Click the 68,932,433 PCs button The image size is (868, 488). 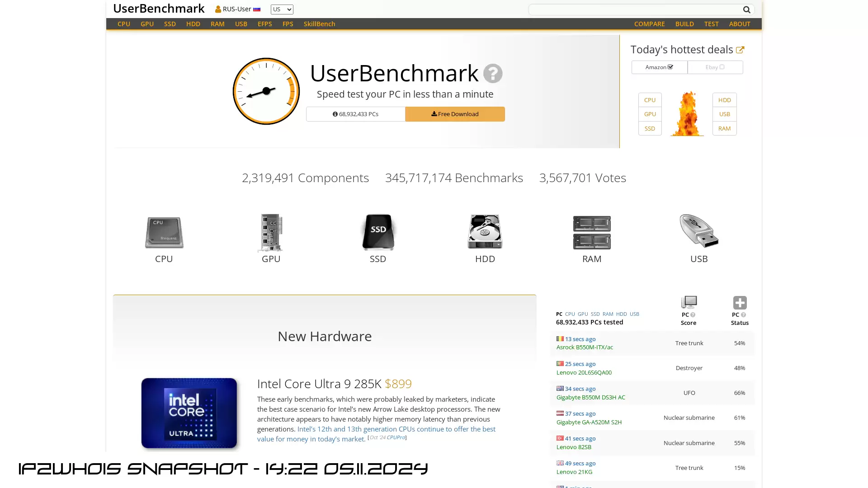(x=355, y=114)
